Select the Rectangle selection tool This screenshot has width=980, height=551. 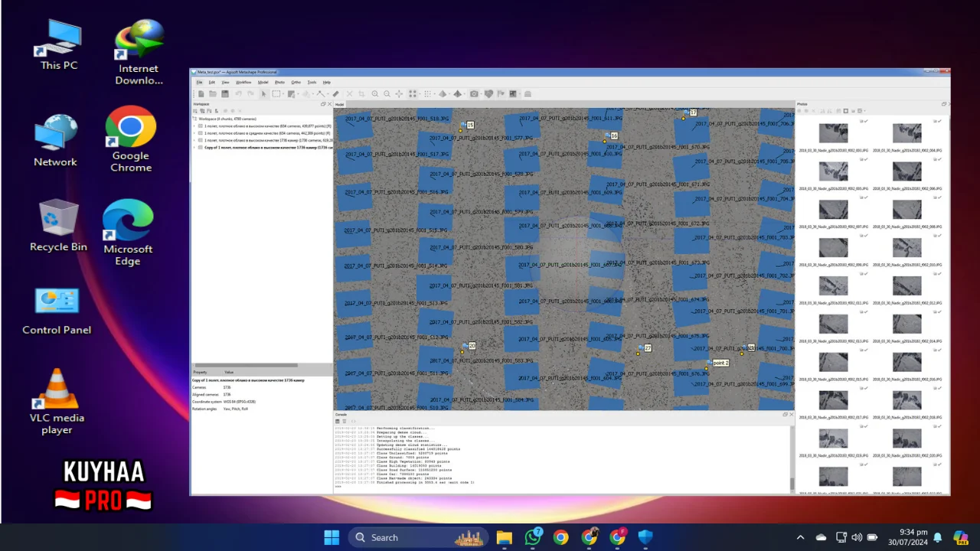(x=276, y=94)
